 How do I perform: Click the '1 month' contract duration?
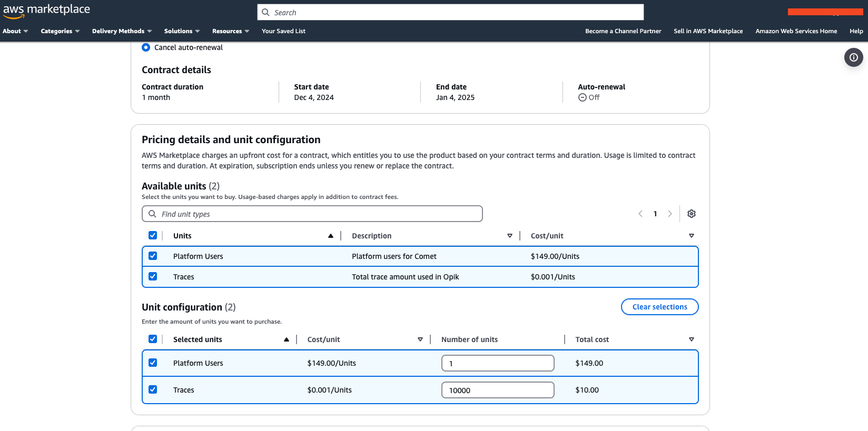[x=156, y=97]
